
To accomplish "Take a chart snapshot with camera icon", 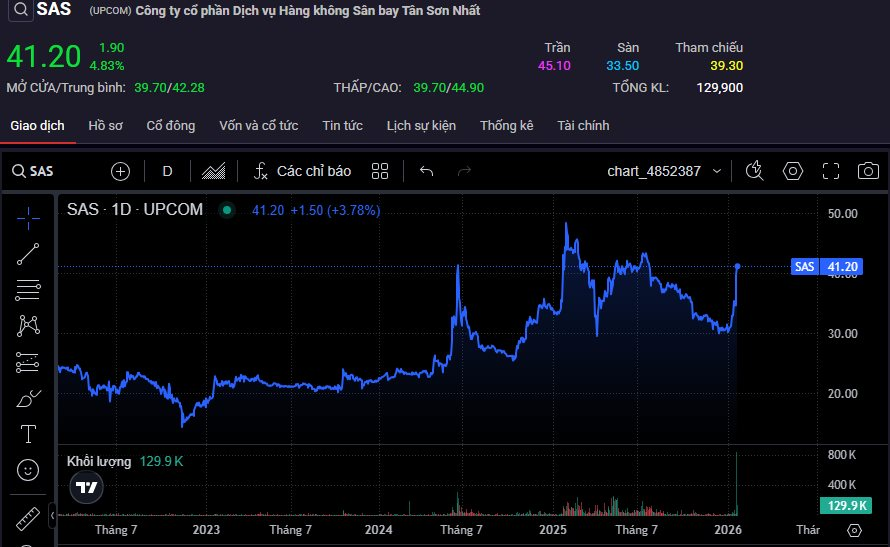I will pyautogui.click(x=868, y=171).
